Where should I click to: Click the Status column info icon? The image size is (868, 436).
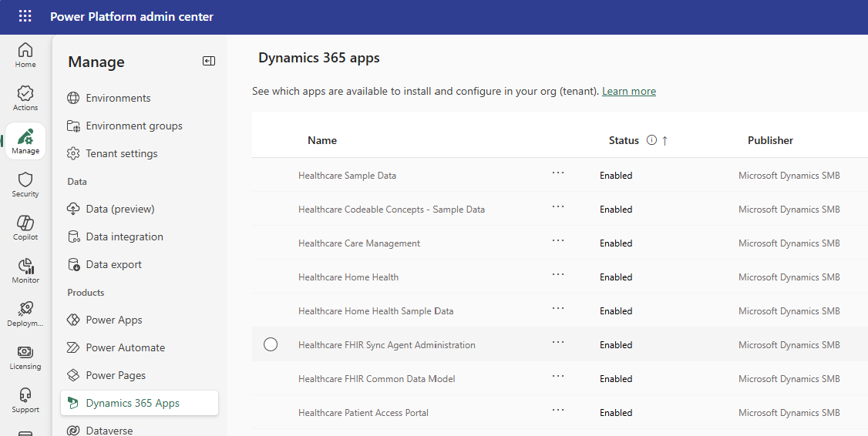(x=651, y=140)
